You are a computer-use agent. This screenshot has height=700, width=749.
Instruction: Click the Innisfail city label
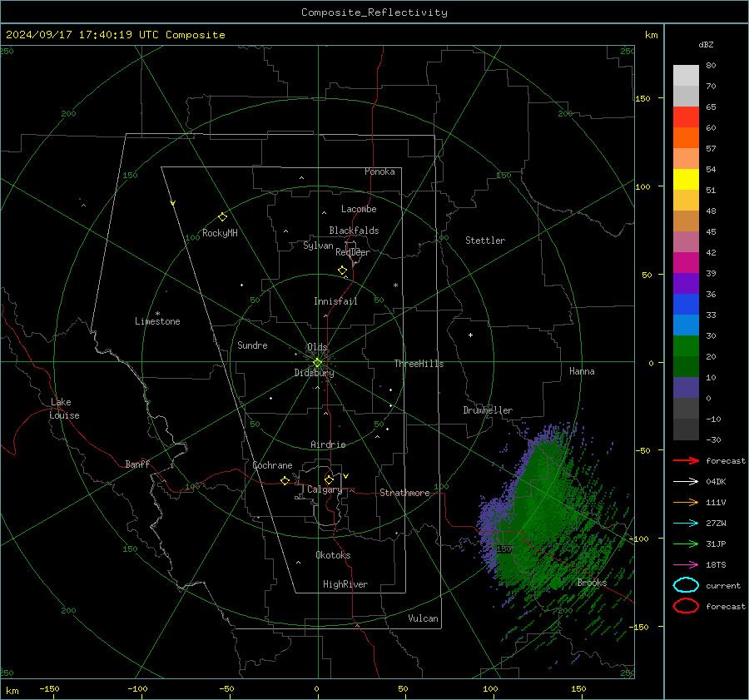(x=335, y=301)
